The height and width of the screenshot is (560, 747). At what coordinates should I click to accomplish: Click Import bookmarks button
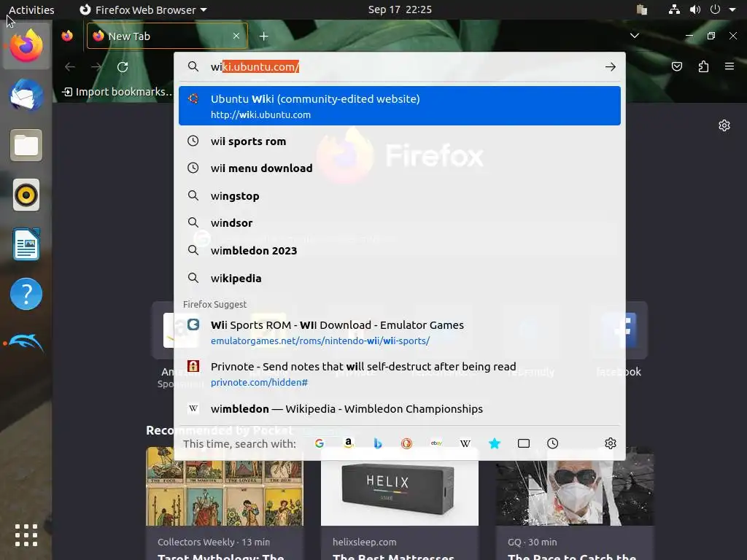117,92
